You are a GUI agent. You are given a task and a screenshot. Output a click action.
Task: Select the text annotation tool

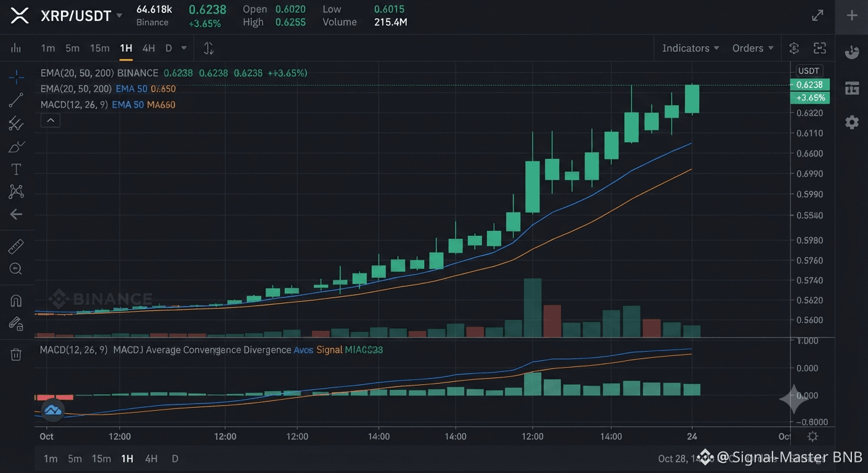point(16,169)
